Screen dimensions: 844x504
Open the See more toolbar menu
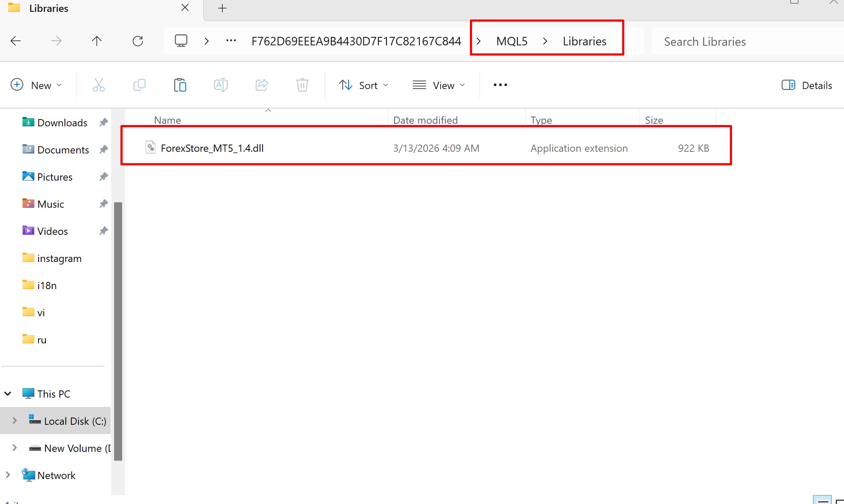(x=500, y=85)
